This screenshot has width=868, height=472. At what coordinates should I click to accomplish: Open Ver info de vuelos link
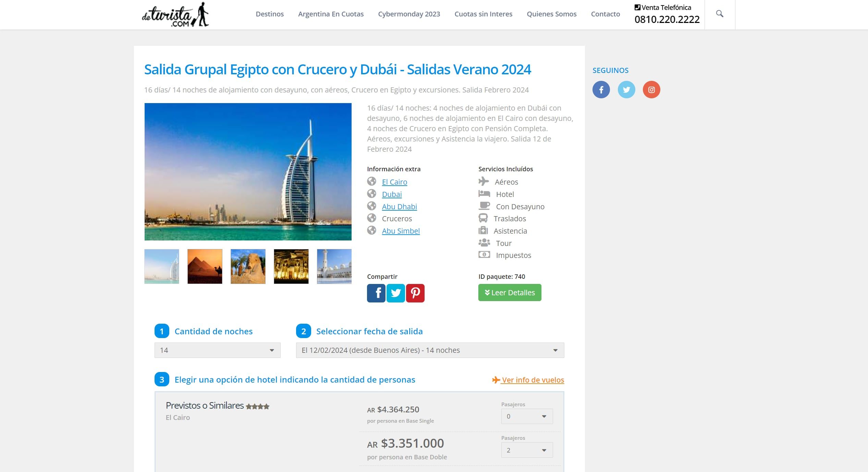528,380
